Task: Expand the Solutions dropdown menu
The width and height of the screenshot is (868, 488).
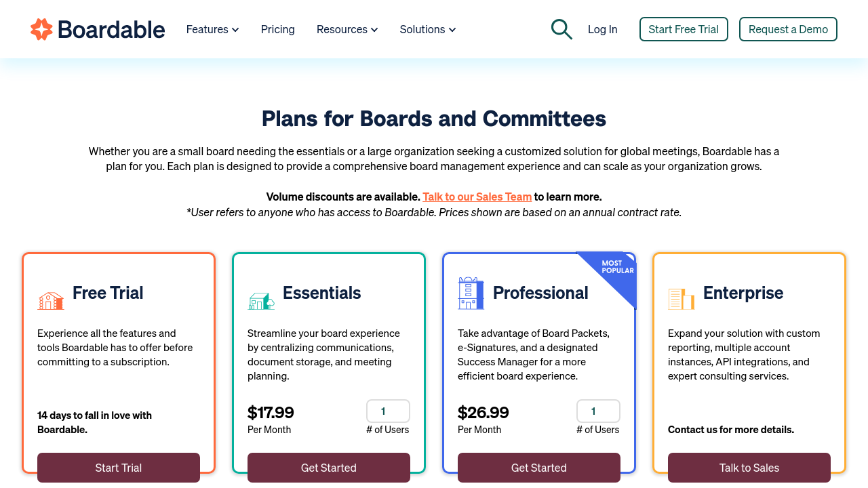Action: [427, 29]
